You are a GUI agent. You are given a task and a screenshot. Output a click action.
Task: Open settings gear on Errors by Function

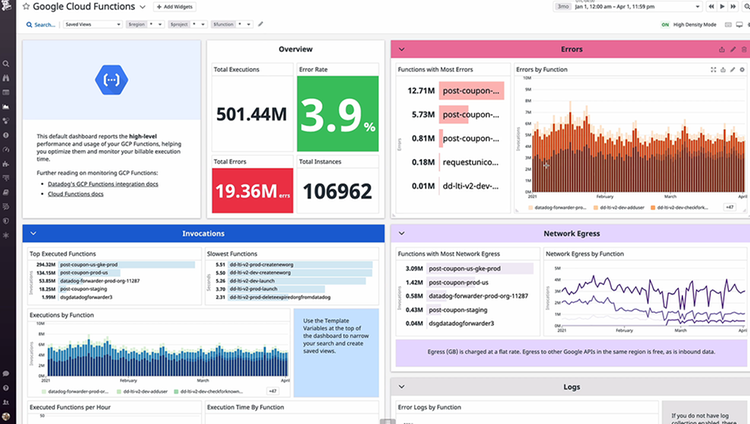click(x=742, y=69)
